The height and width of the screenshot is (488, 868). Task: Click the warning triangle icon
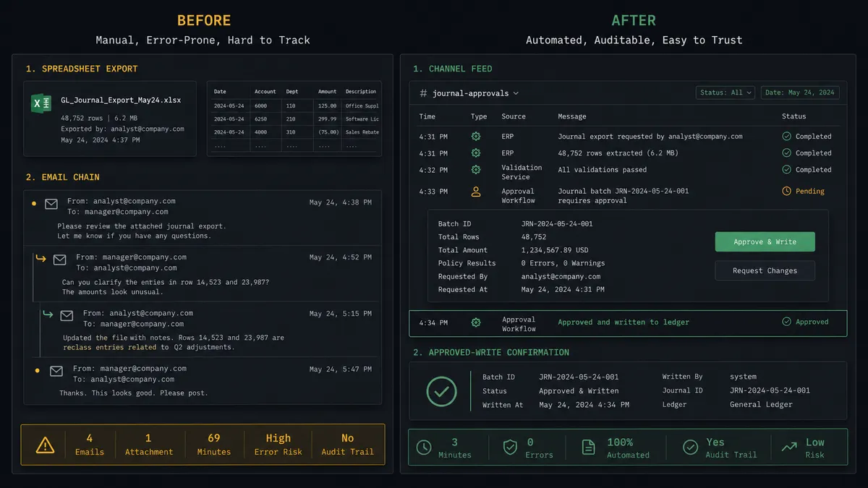(45, 445)
